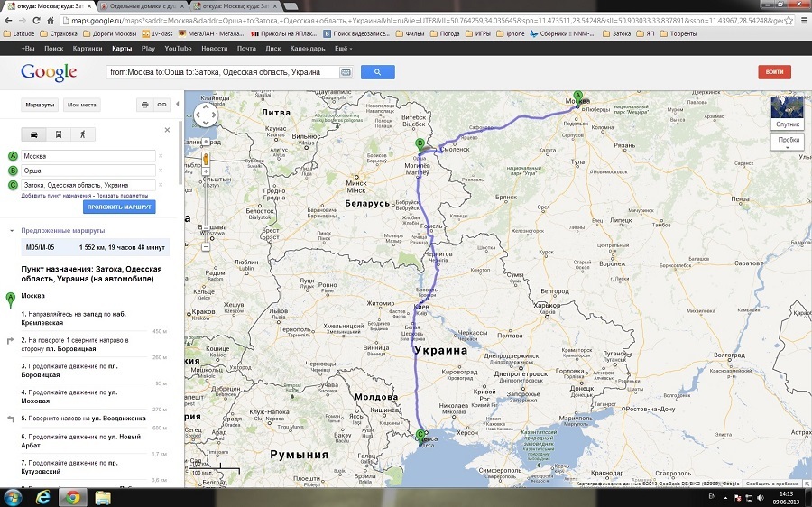Remove the Москва waypoint

coord(161,156)
